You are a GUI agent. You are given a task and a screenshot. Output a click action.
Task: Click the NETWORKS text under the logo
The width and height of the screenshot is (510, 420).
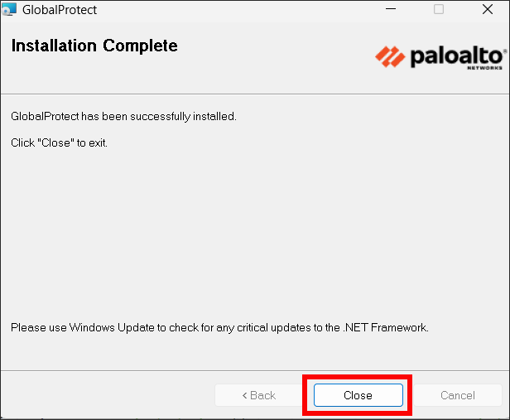[485, 68]
